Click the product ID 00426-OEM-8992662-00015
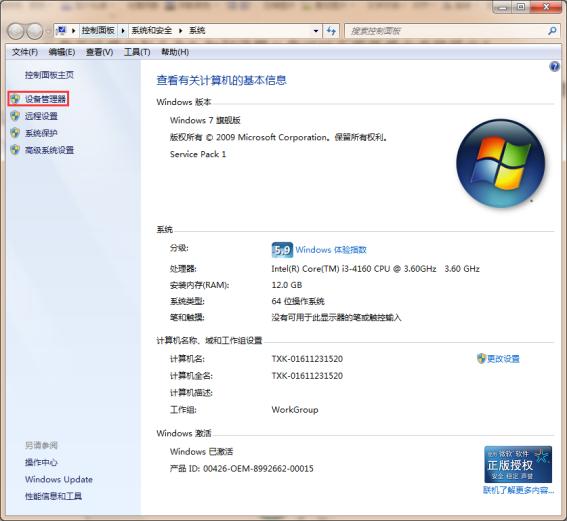Viewport: 567px width, 521px height. point(258,469)
